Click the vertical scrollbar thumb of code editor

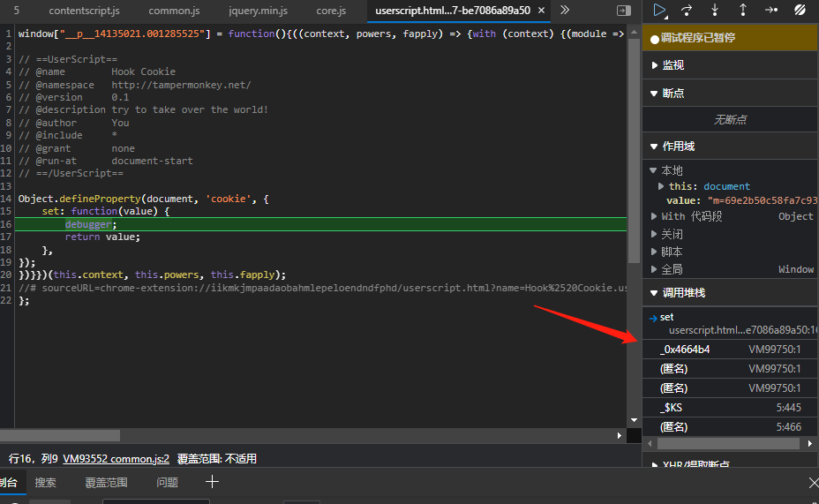pyautogui.click(x=634, y=150)
